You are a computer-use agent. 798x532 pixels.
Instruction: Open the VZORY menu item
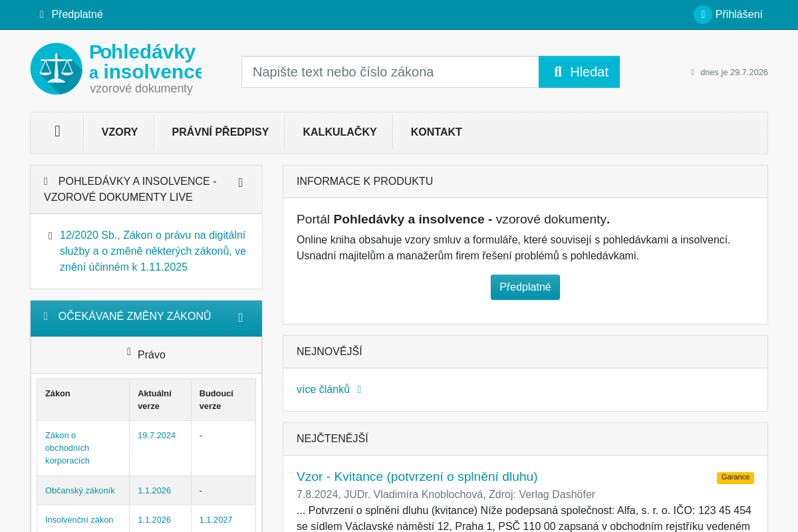120,132
